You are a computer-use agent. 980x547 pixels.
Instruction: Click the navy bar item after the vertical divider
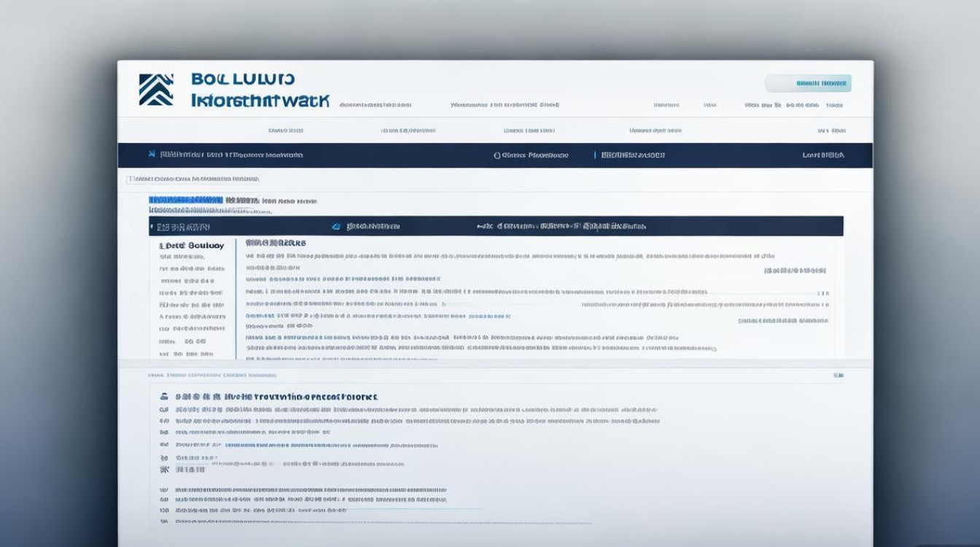pos(633,155)
